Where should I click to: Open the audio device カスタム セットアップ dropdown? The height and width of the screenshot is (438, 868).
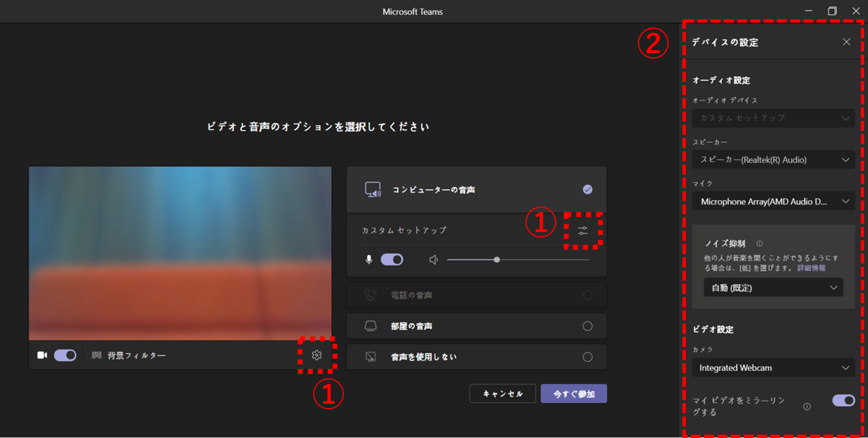pos(774,118)
